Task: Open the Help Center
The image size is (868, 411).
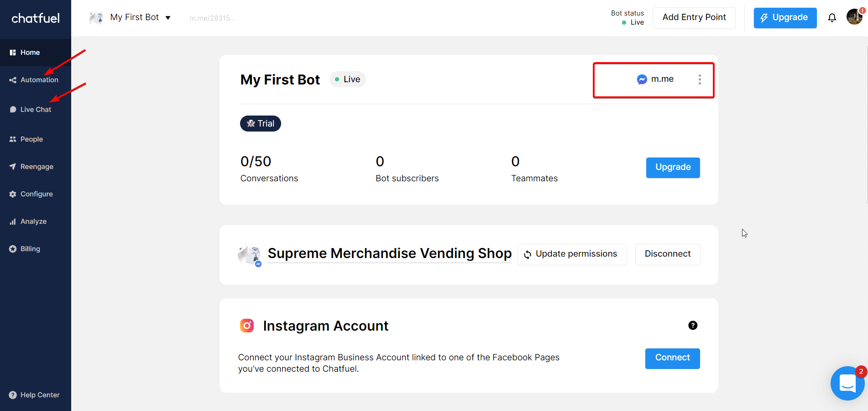Action: coord(36,395)
